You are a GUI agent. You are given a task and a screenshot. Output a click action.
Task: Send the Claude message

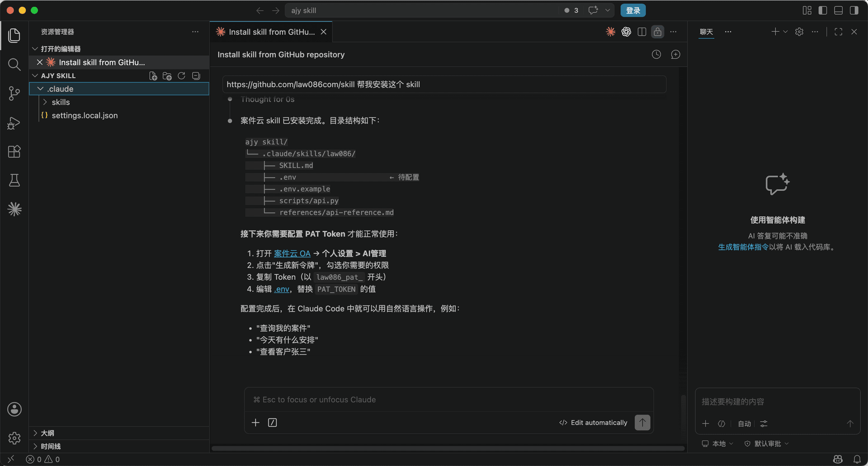click(642, 423)
